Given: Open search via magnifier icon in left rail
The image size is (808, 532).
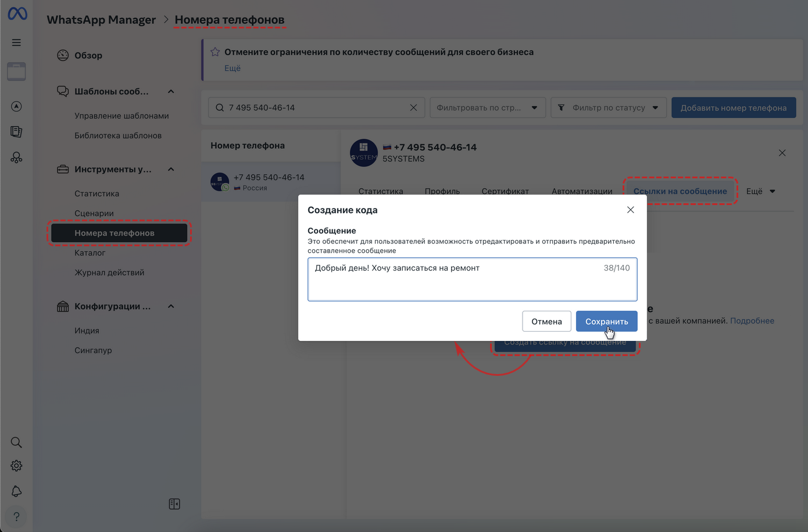Looking at the screenshot, I should [16, 443].
